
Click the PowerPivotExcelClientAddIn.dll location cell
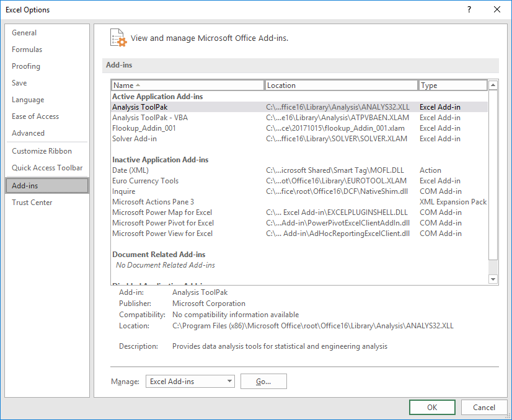(x=338, y=223)
